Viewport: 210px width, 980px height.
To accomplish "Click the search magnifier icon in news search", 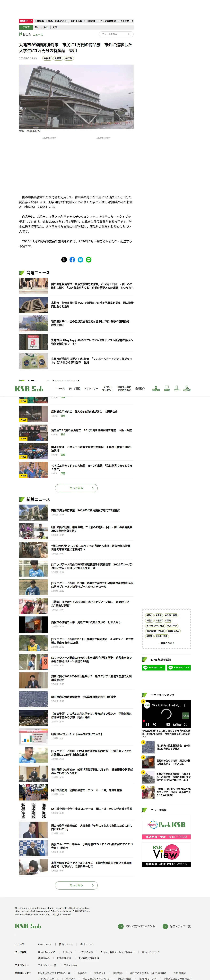I will [129, 34].
